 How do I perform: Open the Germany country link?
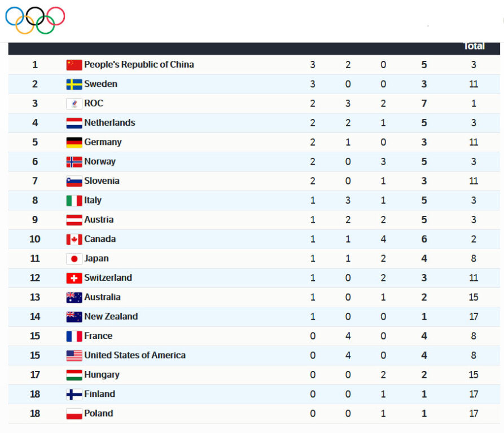click(103, 142)
